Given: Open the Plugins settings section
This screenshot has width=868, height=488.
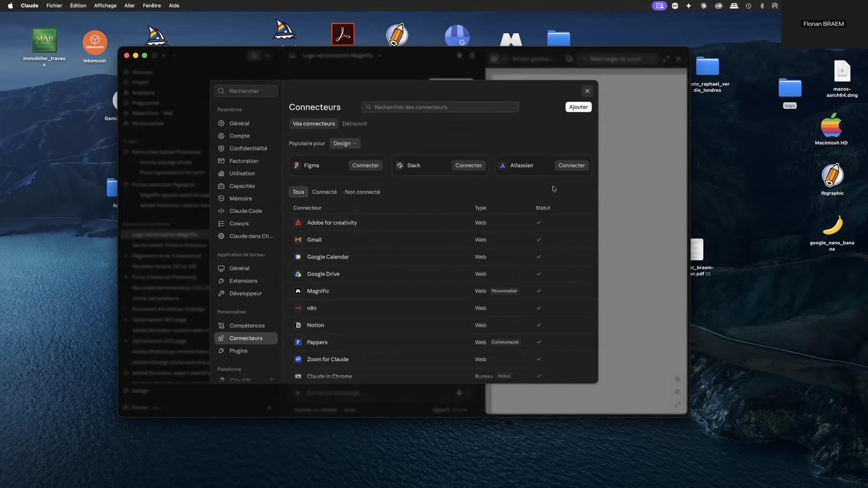Looking at the screenshot, I should tap(246, 351).
